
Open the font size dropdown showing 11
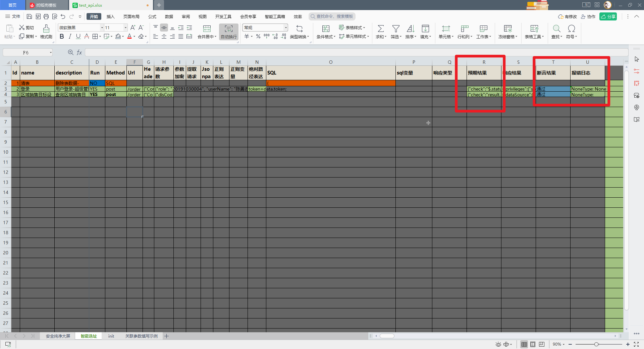[125, 28]
